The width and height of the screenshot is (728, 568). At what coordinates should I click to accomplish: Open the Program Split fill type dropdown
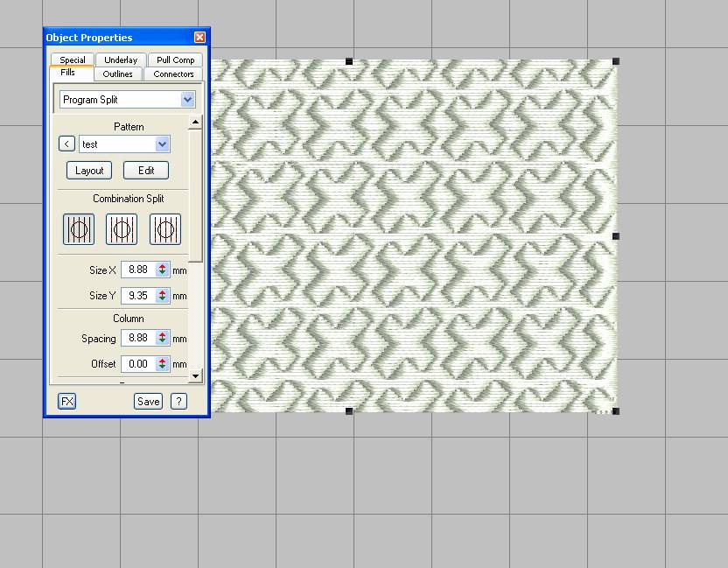tap(188, 100)
